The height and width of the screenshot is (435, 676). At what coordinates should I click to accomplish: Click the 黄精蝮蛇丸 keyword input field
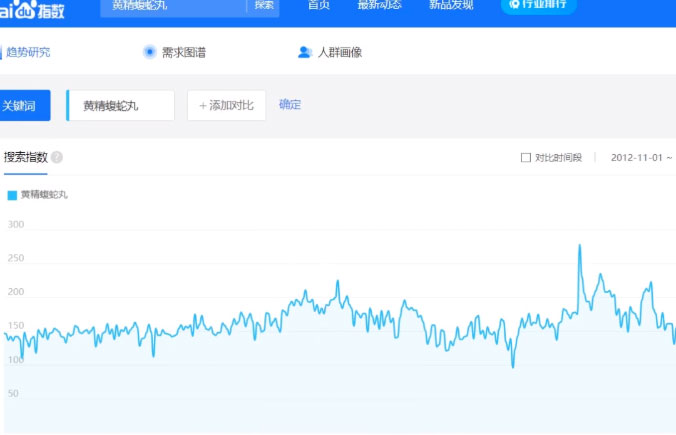pos(122,105)
